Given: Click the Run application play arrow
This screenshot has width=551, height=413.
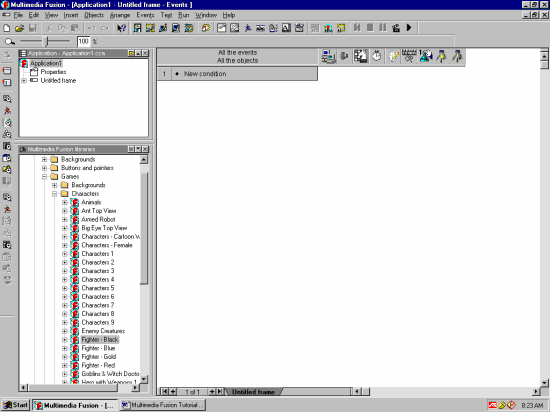Looking at the screenshot, I should (409, 27).
